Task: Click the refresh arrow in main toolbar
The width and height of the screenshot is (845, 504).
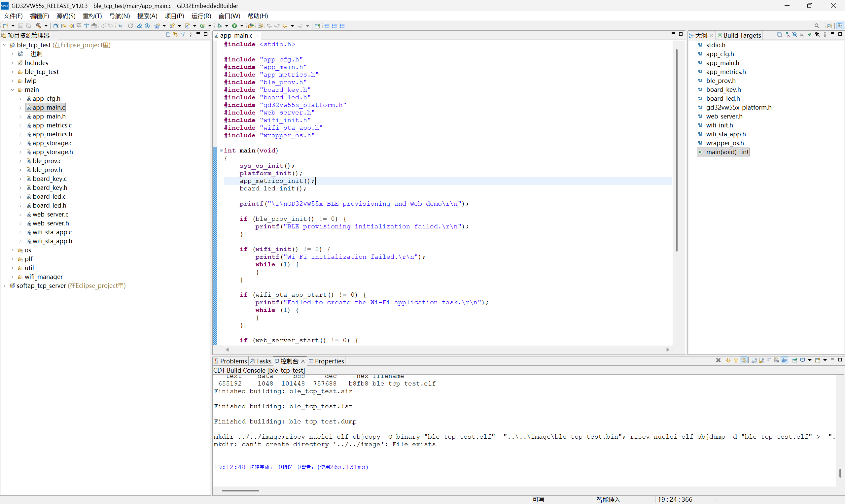Action: [x=130, y=26]
